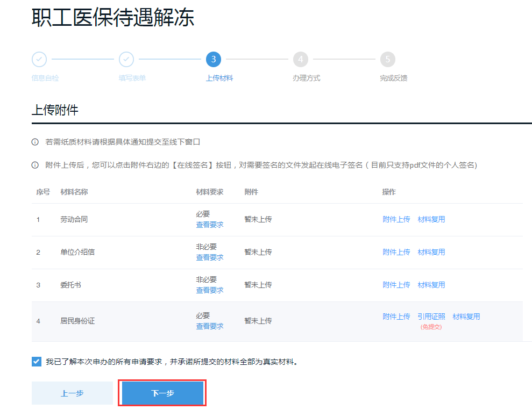Click the 信息自检 step label
The height and width of the screenshot is (410, 532).
tap(45, 78)
